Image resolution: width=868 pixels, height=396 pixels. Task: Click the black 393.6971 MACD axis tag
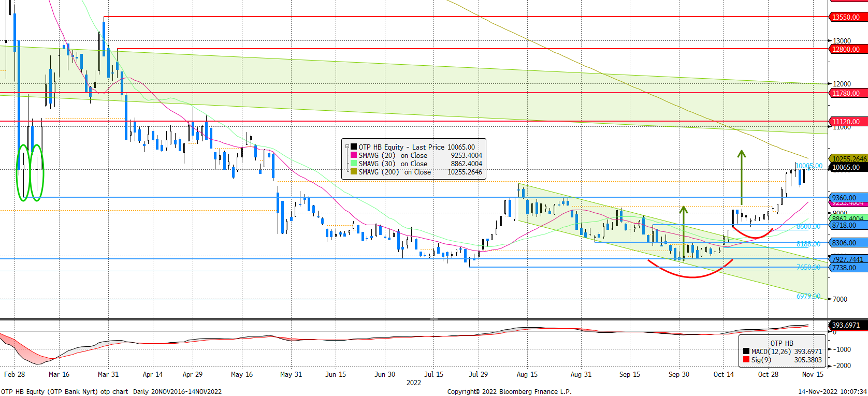[x=847, y=325]
